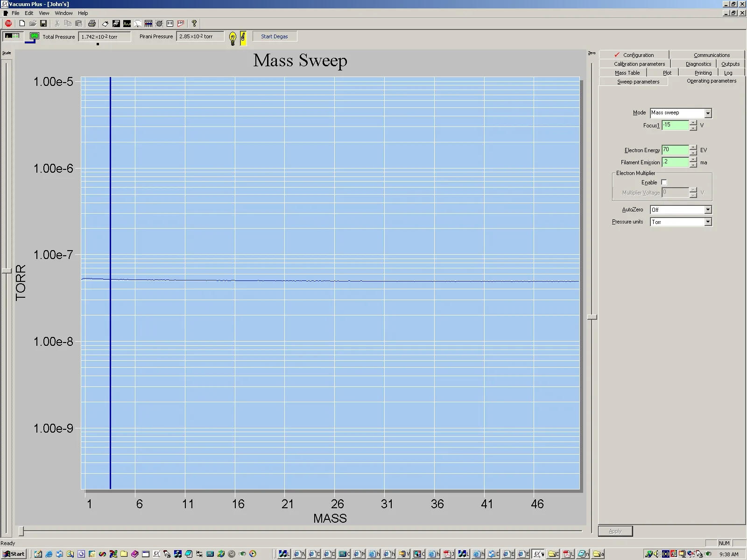
Task: Increase Filament Emission with up spinner
Action: 693,160
